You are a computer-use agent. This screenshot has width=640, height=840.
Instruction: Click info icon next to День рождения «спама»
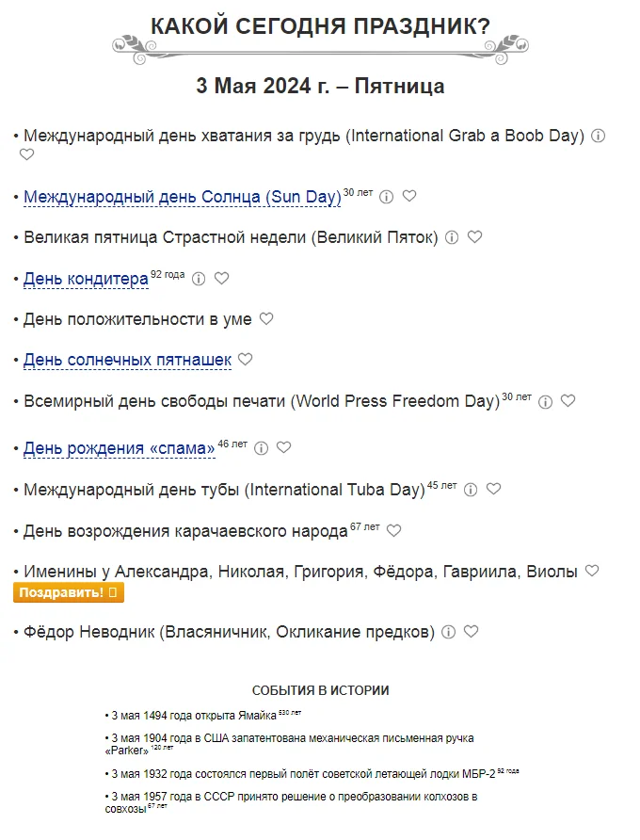(x=262, y=448)
